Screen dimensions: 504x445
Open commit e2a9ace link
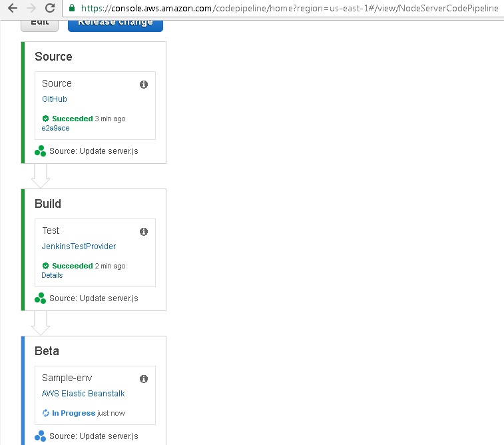(x=55, y=128)
